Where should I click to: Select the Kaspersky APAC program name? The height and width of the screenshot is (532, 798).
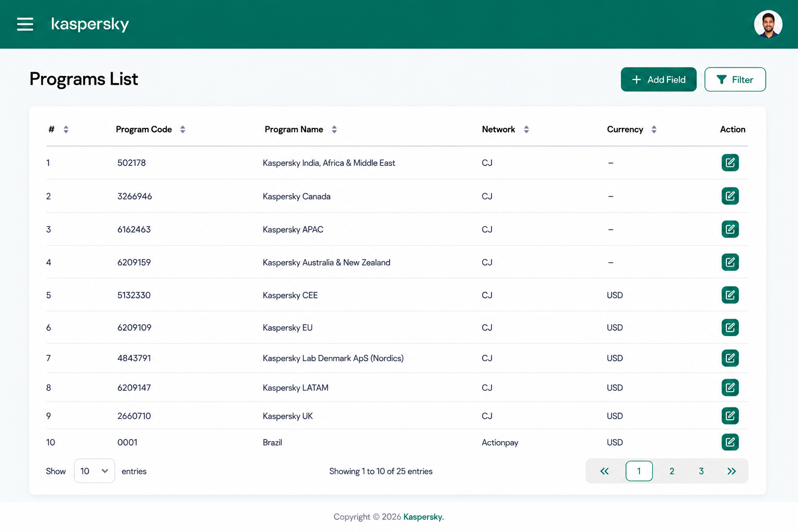[293, 230]
